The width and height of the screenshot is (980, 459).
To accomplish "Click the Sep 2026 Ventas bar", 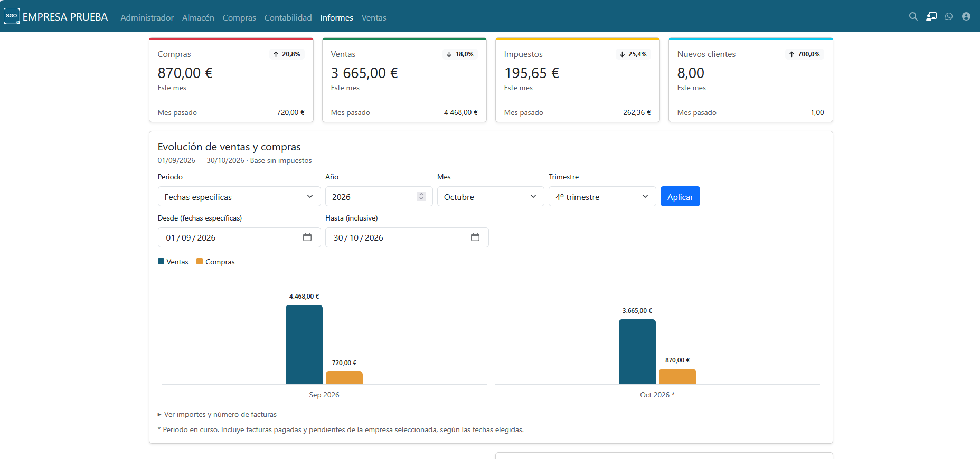I will [304, 345].
